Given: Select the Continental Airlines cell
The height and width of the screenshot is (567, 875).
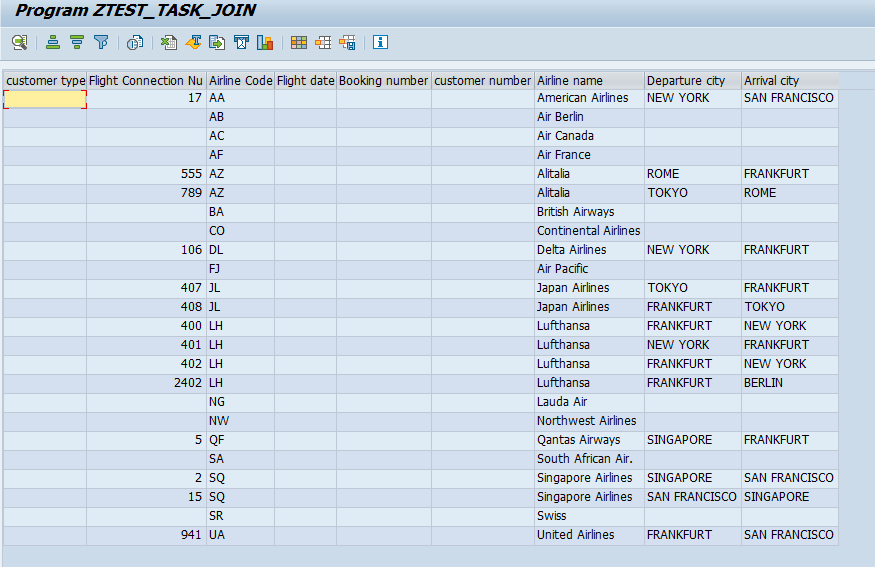Looking at the screenshot, I should [589, 231].
